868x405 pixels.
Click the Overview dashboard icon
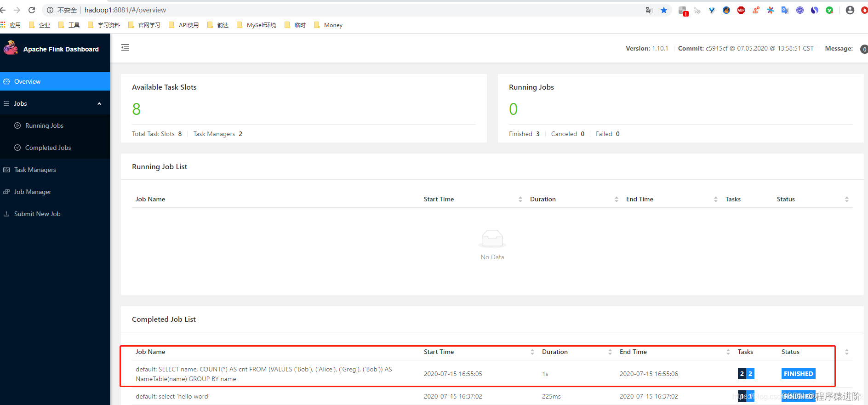point(6,81)
